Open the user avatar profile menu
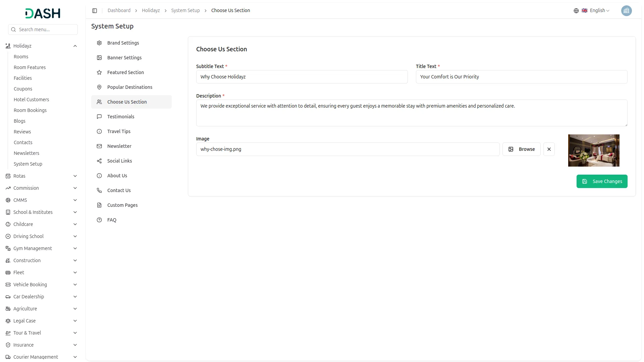The width and height of the screenshot is (644, 362). tap(626, 11)
